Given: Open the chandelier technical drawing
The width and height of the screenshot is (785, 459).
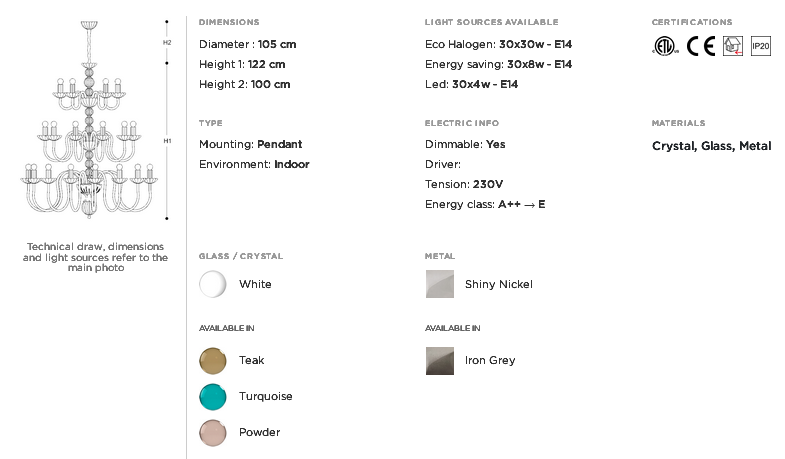Looking at the screenshot, I should click(x=89, y=119).
